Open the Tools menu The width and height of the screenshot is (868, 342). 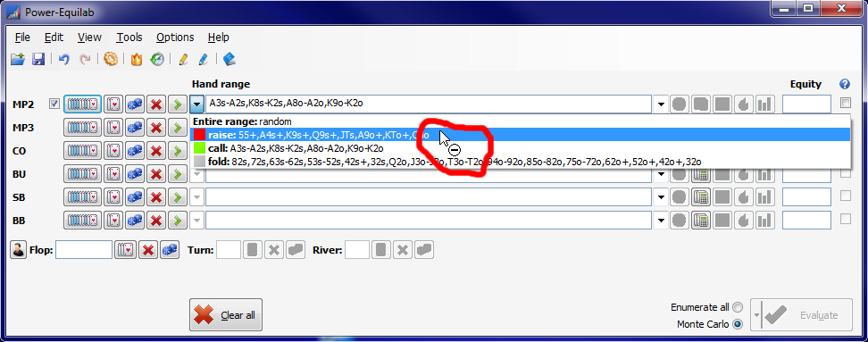(129, 38)
